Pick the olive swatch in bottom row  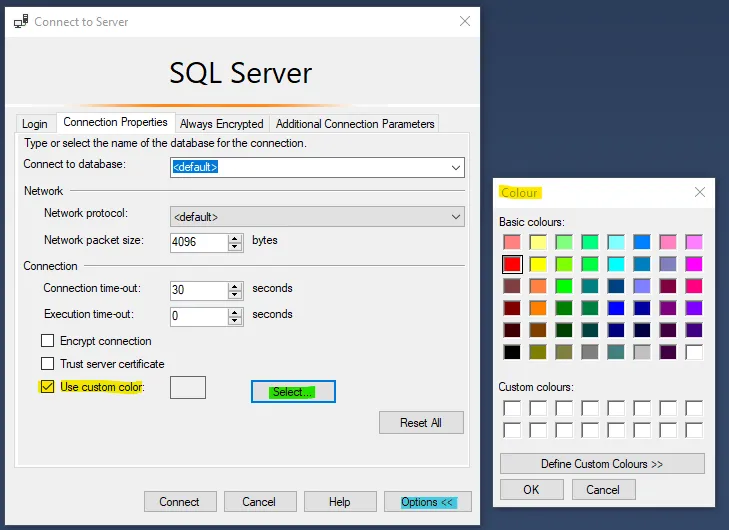[538, 352]
